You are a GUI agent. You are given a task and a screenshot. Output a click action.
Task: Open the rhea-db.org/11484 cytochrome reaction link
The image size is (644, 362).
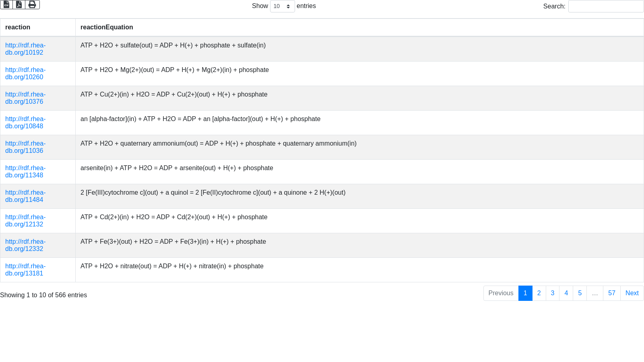[x=25, y=196]
